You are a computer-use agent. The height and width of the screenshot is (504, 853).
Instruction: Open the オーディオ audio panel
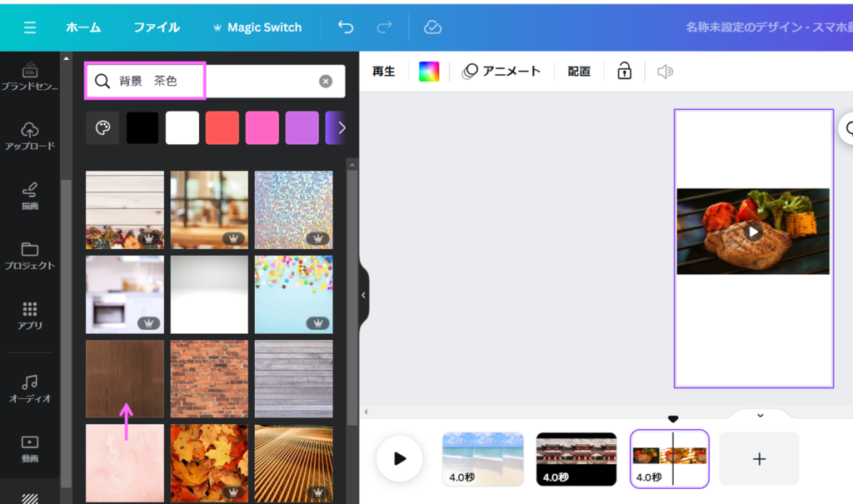click(x=30, y=388)
